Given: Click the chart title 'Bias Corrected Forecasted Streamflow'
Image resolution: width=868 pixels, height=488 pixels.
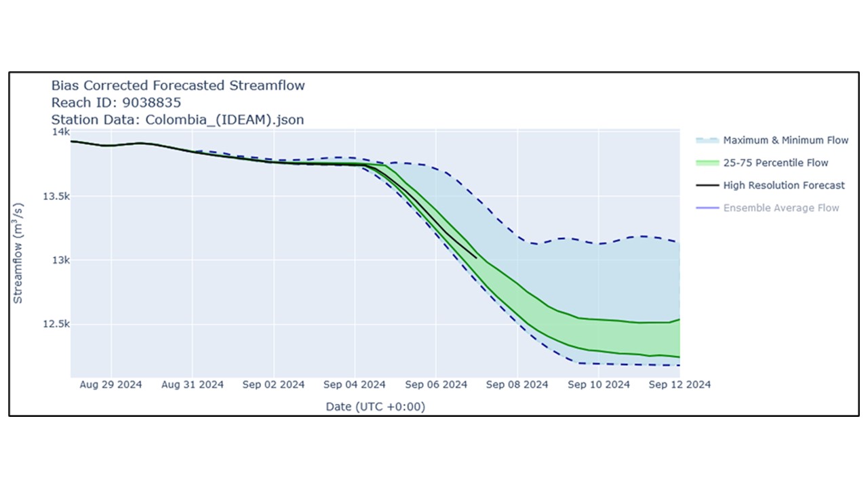Looking at the screenshot, I should [178, 85].
